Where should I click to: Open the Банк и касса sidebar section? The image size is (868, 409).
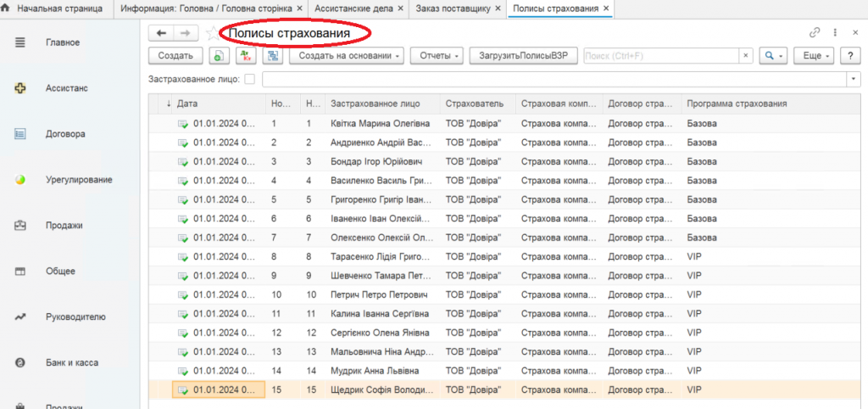tap(72, 363)
